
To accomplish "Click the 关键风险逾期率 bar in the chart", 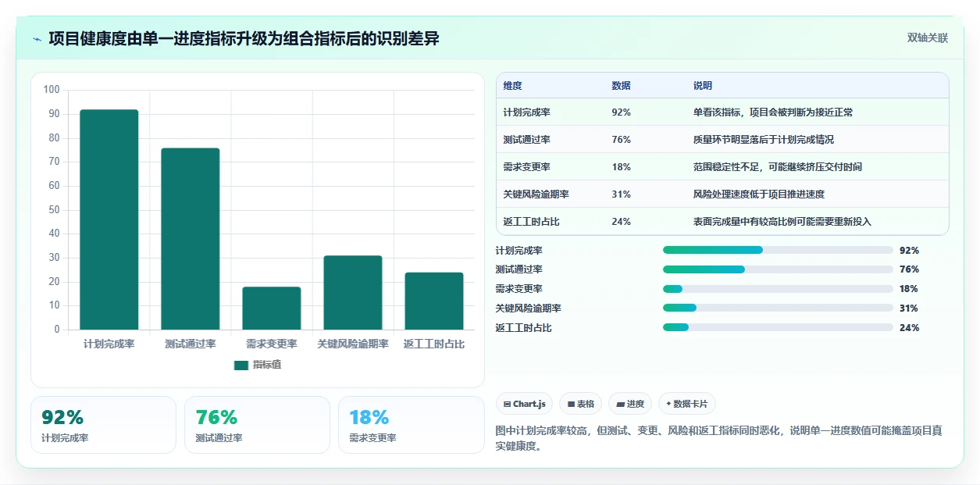I will [x=353, y=293].
